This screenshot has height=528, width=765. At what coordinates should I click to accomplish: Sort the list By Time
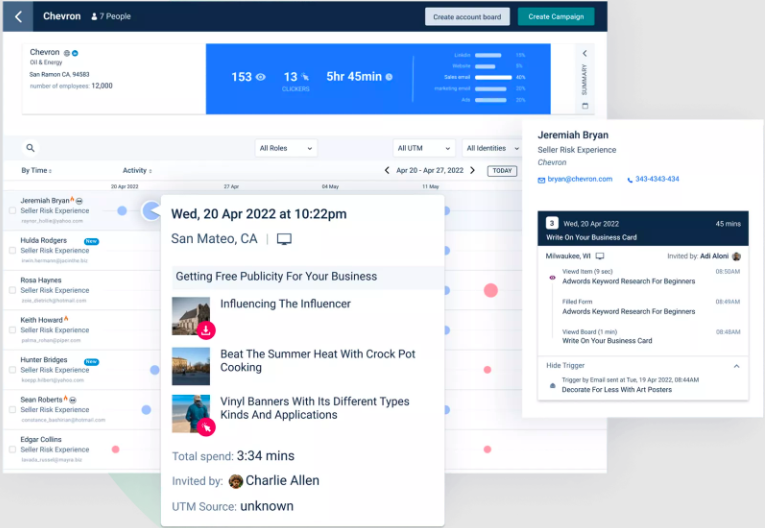36,170
